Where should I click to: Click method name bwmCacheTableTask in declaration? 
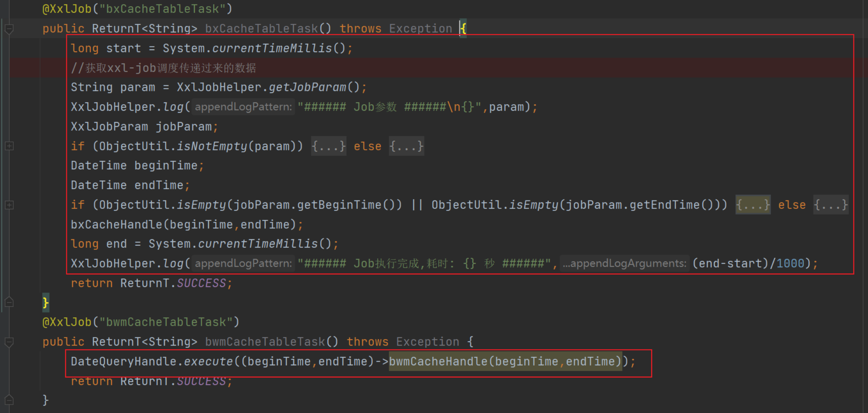click(x=265, y=342)
